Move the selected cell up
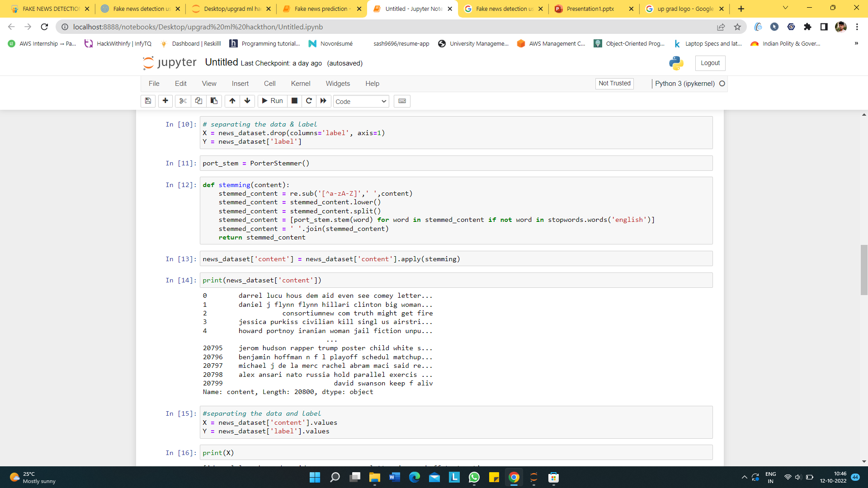868x488 pixels. [232, 101]
